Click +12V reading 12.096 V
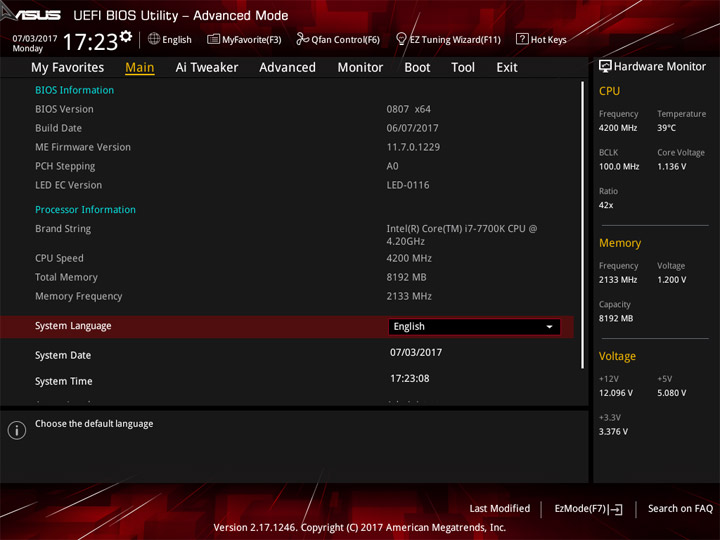Image resolution: width=720 pixels, height=540 pixels. 615,393
